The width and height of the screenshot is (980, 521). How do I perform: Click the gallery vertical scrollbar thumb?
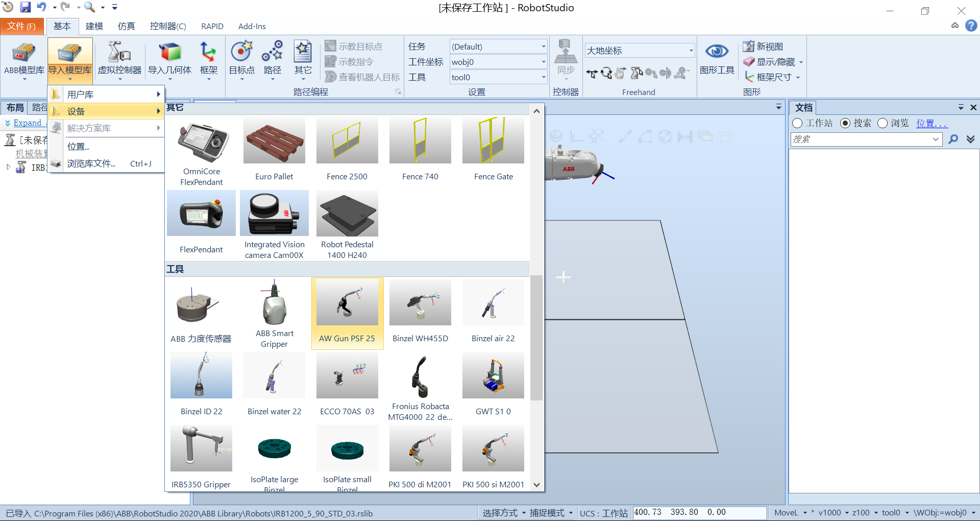click(536, 338)
